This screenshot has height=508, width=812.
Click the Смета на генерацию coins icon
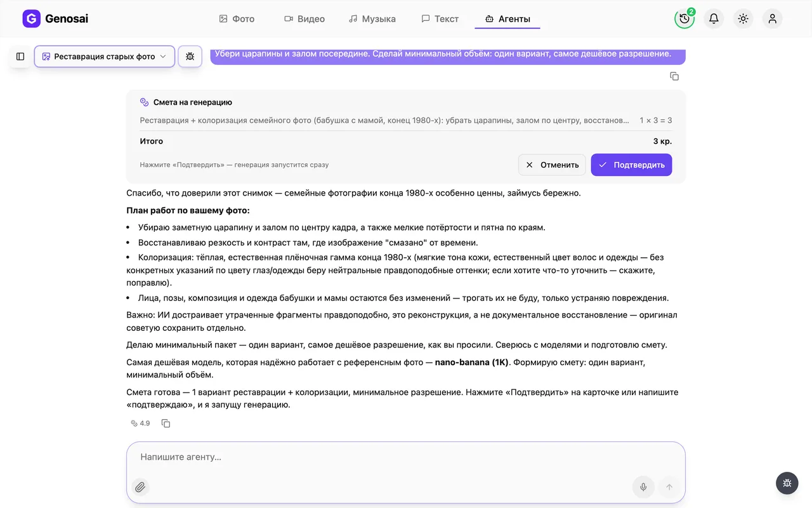(145, 102)
